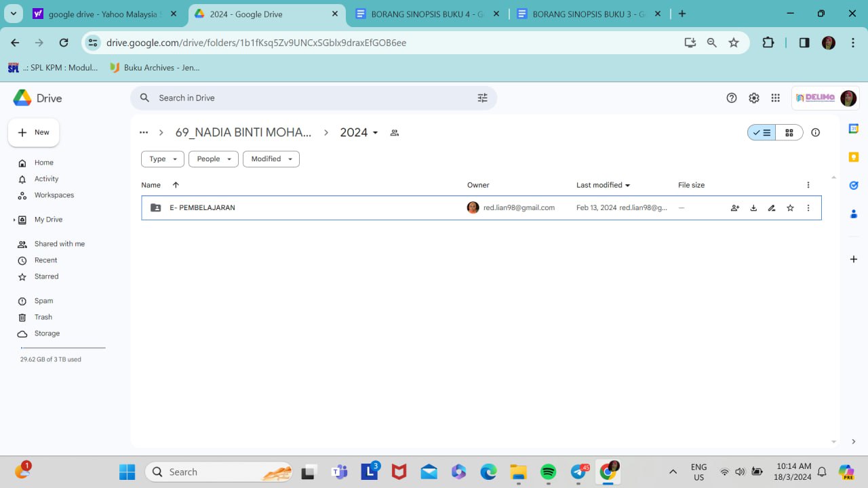Screen dimensions: 868x488
Task: Go to Shared with me
Action: [x=60, y=244]
